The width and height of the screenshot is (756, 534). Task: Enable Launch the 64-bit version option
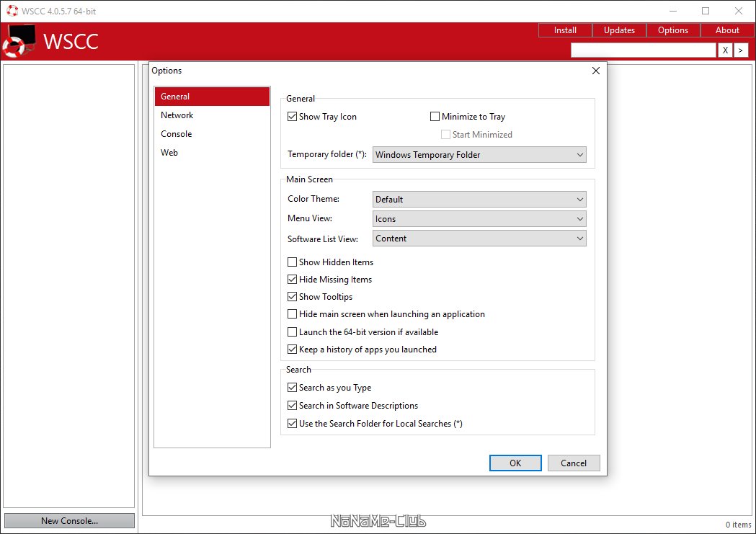point(292,332)
